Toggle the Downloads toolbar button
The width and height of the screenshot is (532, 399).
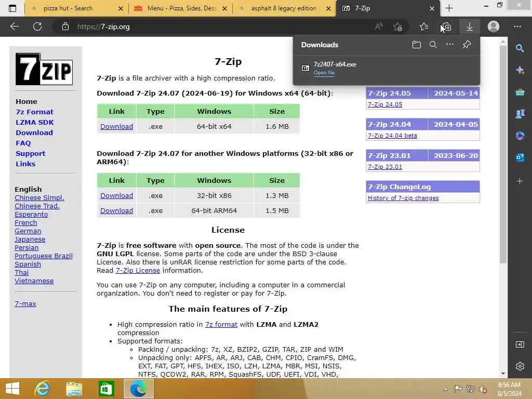tap(470, 26)
